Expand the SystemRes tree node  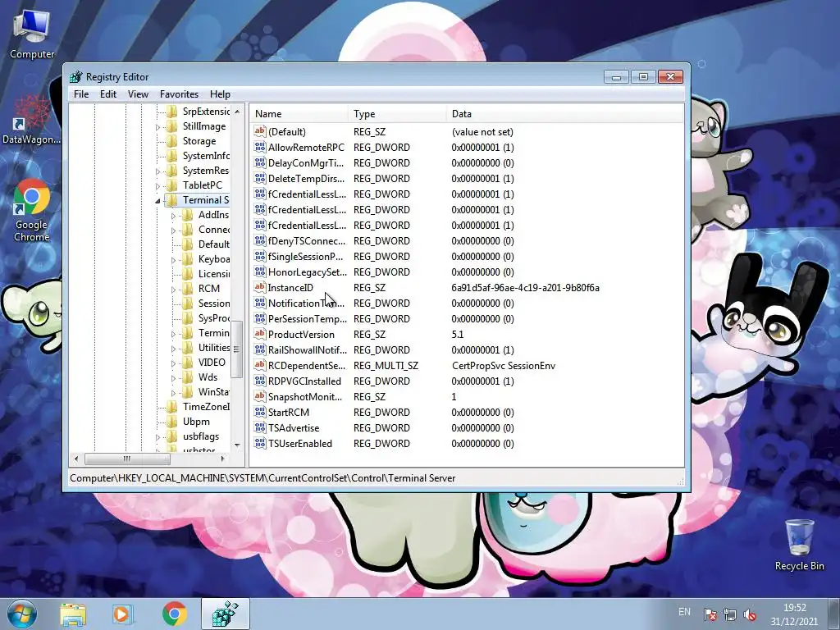click(157, 171)
